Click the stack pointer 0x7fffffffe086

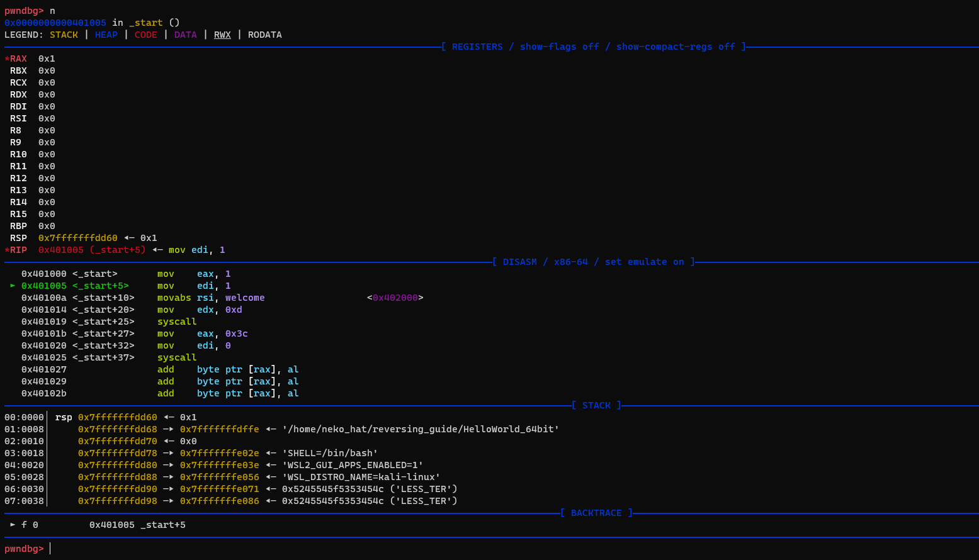220,501
